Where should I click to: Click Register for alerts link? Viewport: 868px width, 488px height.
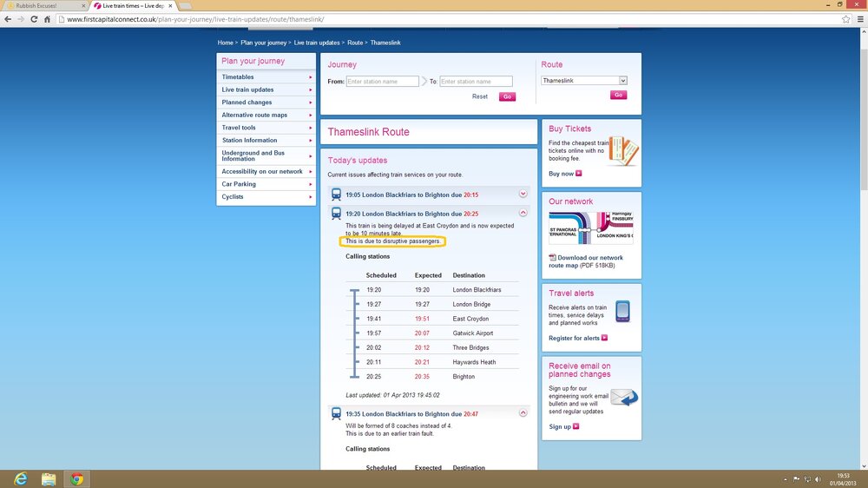coord(574,339)
